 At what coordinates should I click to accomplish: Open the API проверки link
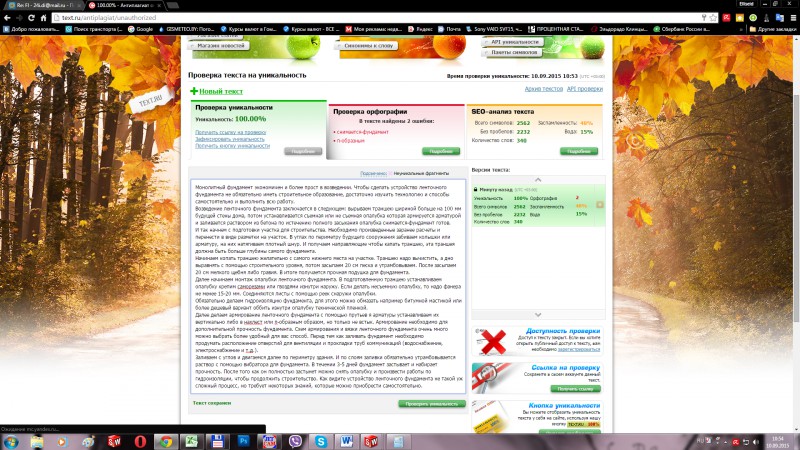coord(585,89)
